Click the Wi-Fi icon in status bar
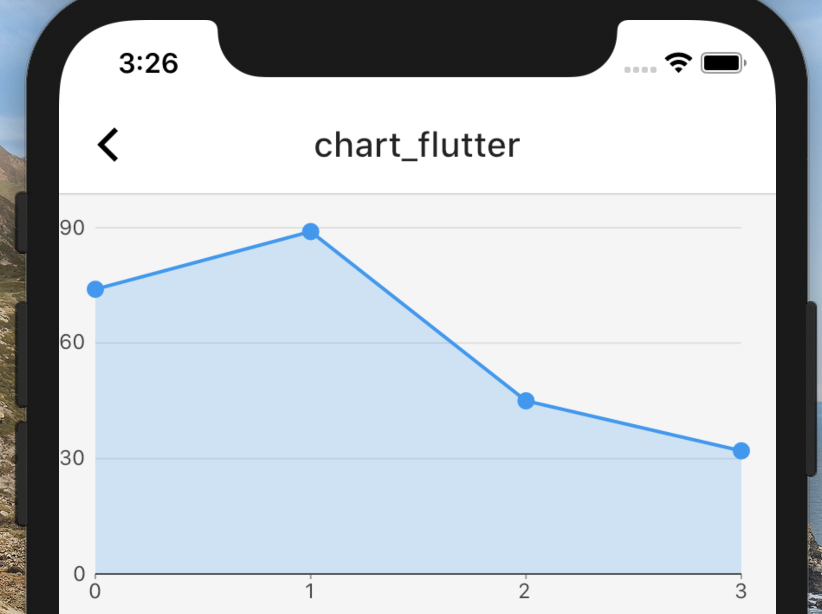822x614 pixels. (x=679, y=62)
